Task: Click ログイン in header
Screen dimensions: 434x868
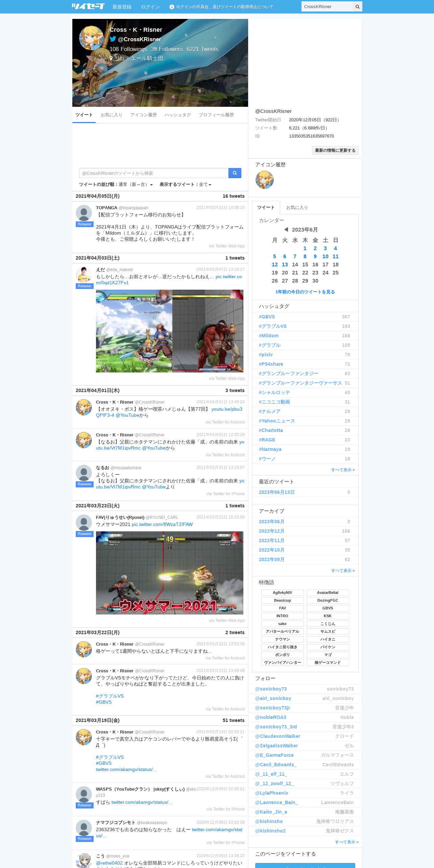Action: point(150,7)
